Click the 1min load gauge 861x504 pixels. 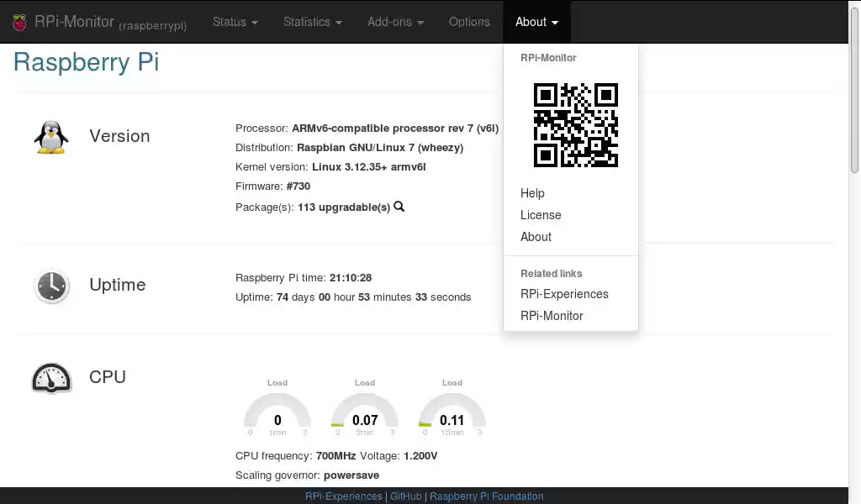(277, 412)
